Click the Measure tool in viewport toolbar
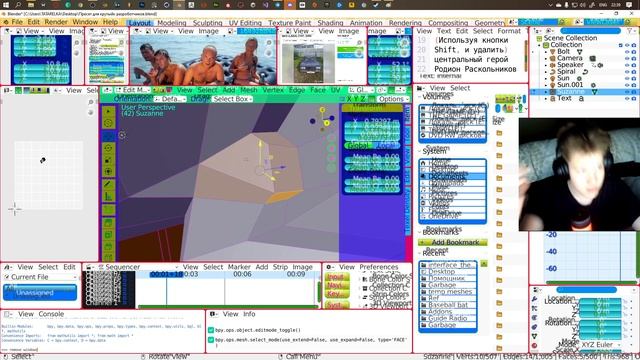 tap(108, 197)
